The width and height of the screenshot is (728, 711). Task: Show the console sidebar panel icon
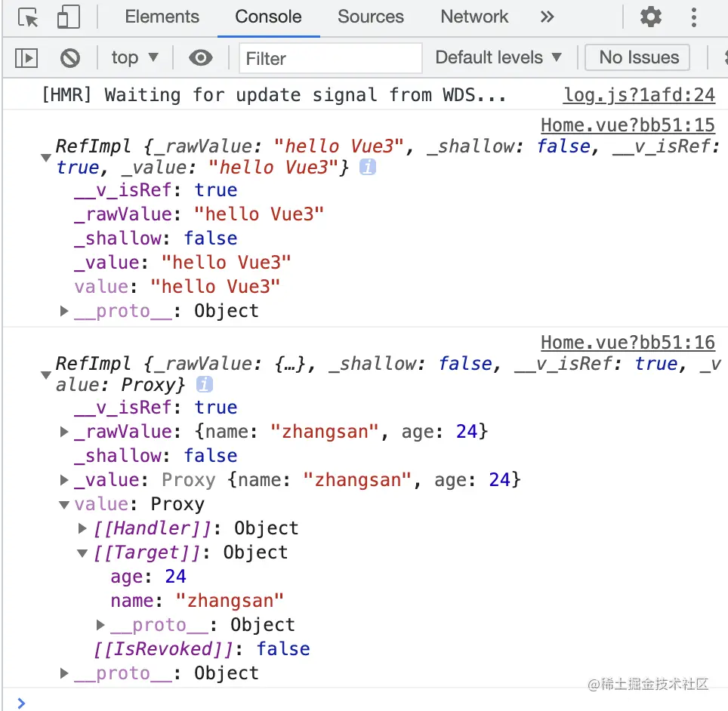(26, 58)
